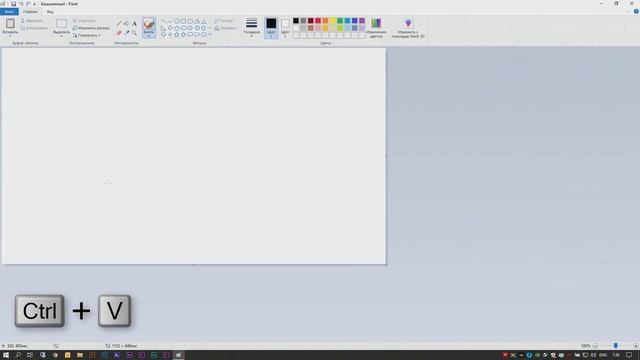640x360 pixels.
Task: Click the Paste clipboard icon
Action: 10,23
